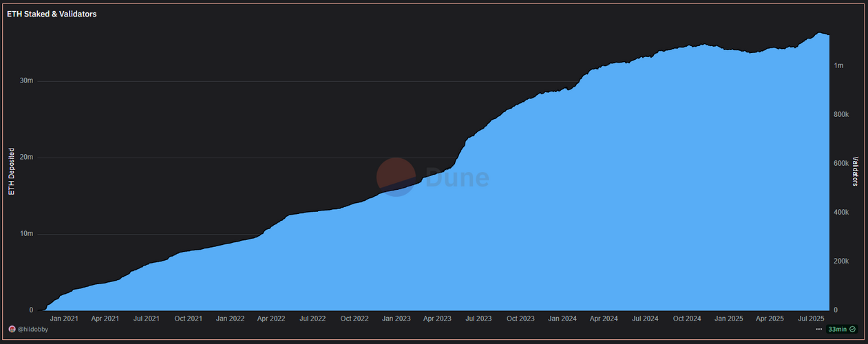This screenshot has width=868, height=344.
Task: Click the 33min data freshness badge
Action: point(841,330)
